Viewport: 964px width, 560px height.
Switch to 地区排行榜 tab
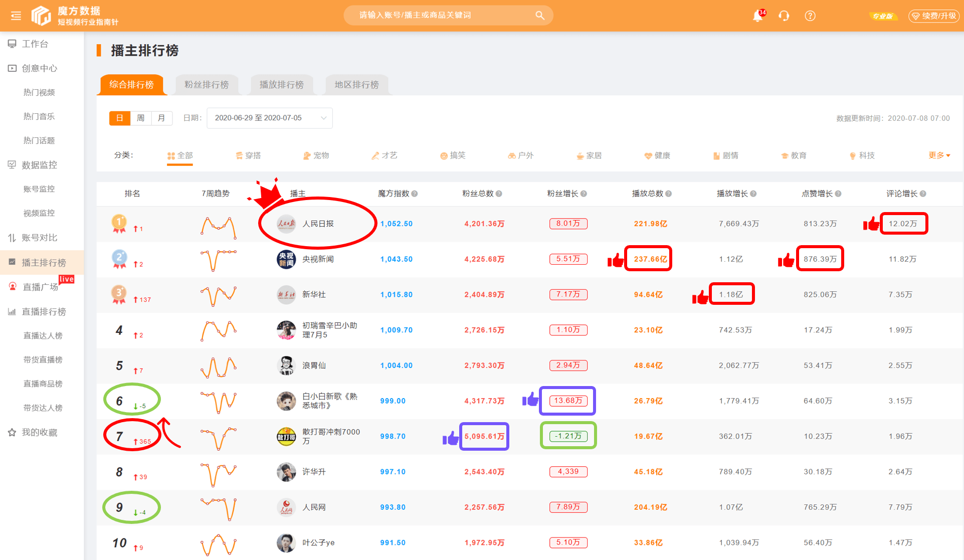pyautogui.click(x=356, y=85)
